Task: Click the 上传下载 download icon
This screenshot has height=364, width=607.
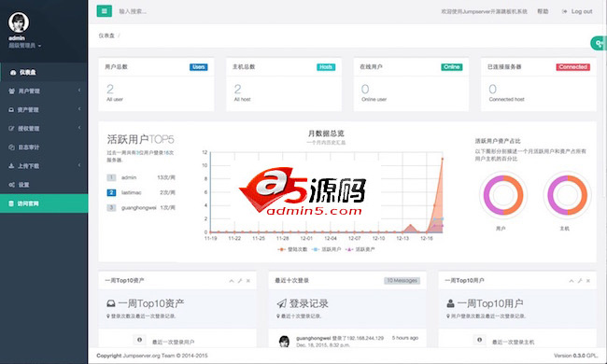Action: point(11,166)
